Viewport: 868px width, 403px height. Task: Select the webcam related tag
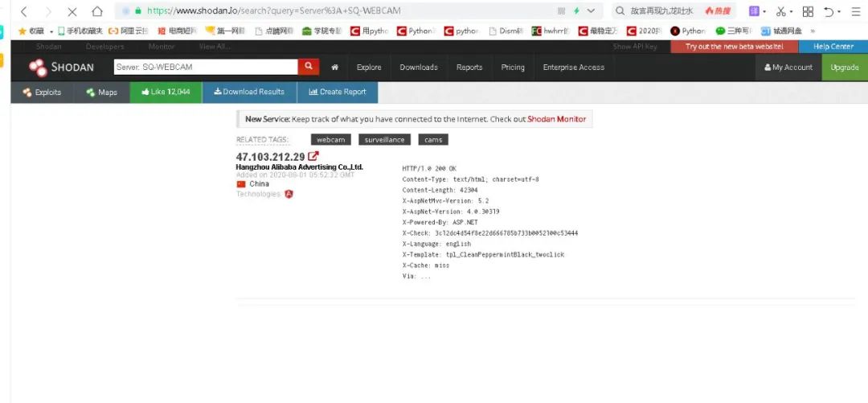(x=331, y=140)
